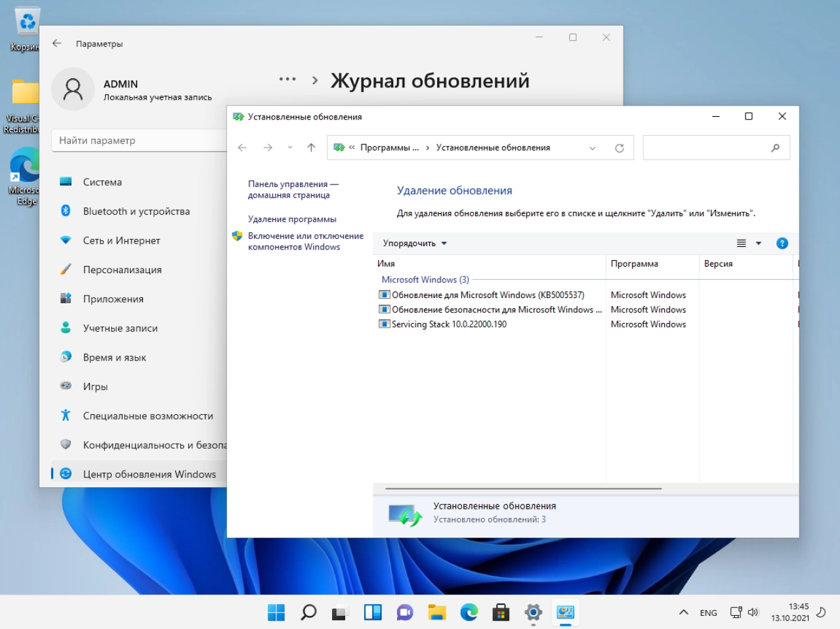Open Центр обновления Windows settings

pyautogui.click(x=138, y=474)
